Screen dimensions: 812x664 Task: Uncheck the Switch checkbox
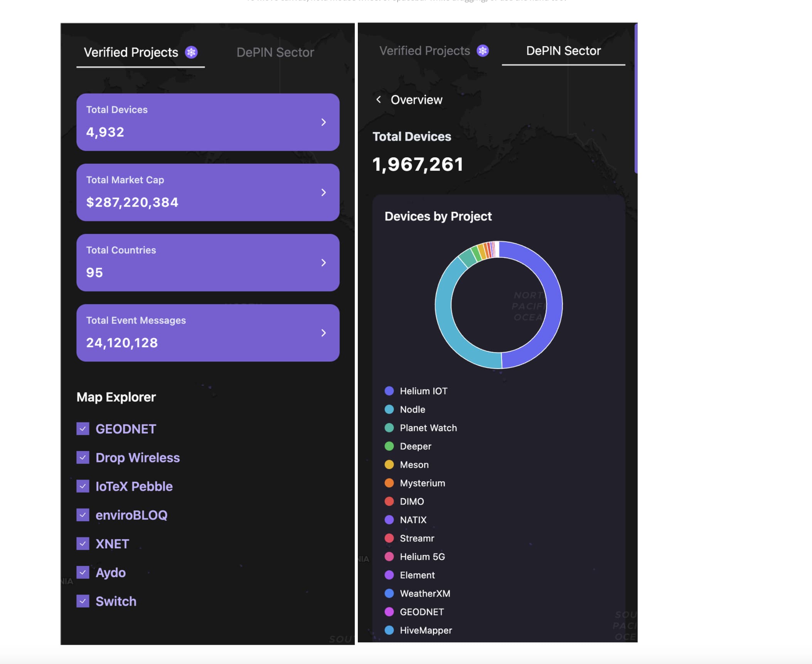tap(83, 601)
